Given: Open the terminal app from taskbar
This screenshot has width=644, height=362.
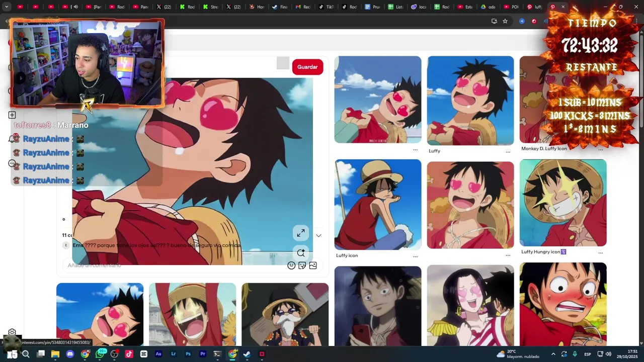Looking at the screenshot, I should tap(217, 354).
